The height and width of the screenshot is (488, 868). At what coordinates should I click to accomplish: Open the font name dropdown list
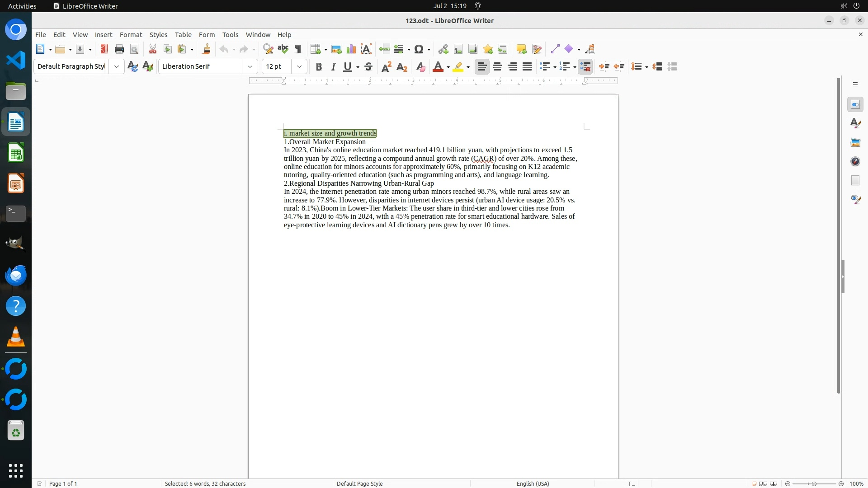250,67
